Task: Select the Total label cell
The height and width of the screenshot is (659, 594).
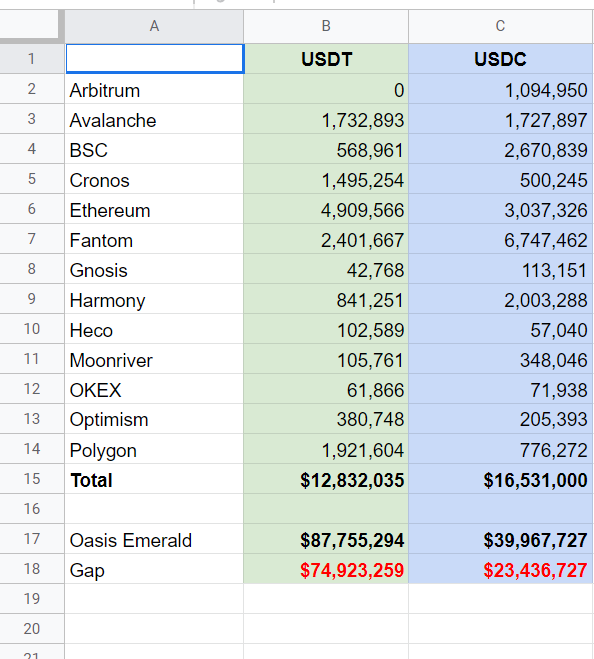Action: (154, 479)
